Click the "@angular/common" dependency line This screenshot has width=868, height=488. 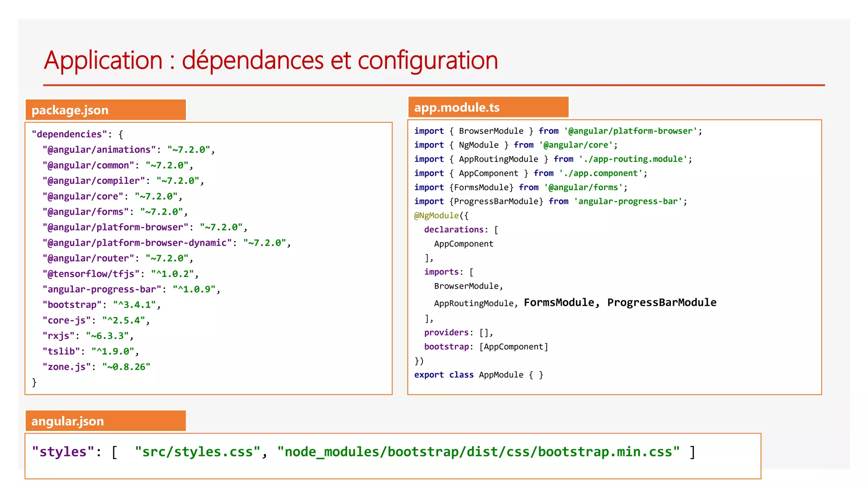118,165
